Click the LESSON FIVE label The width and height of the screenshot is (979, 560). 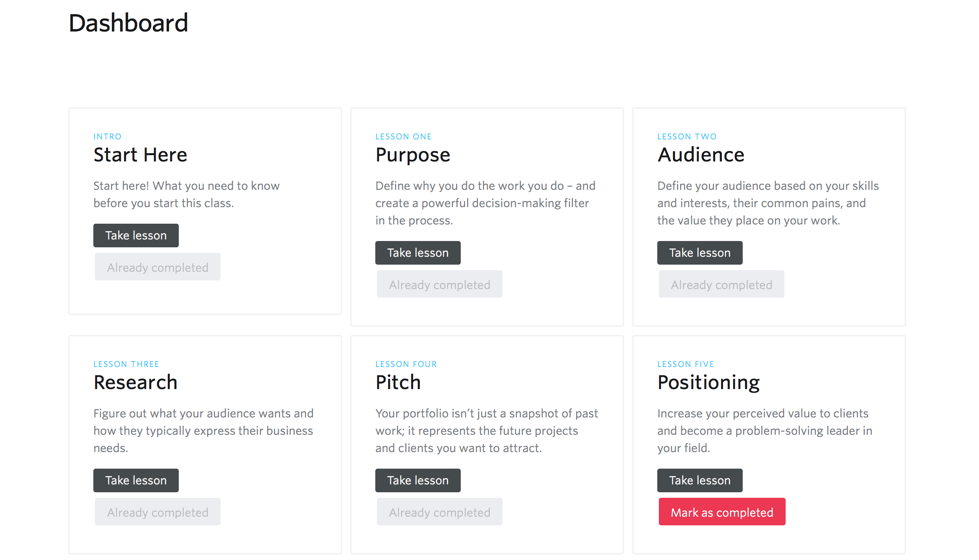click(x=686, y=364)
